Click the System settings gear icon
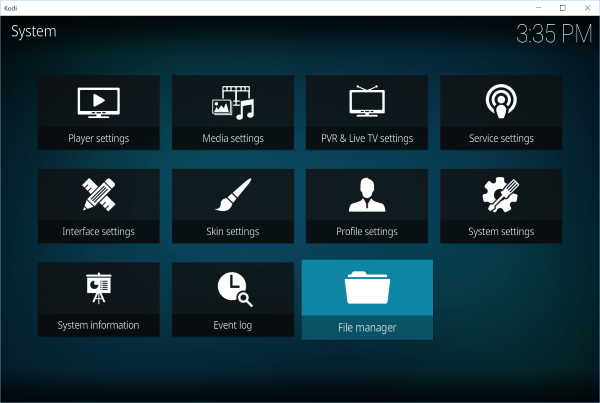This screenshot has height=403, width=600. coord(501,195)
